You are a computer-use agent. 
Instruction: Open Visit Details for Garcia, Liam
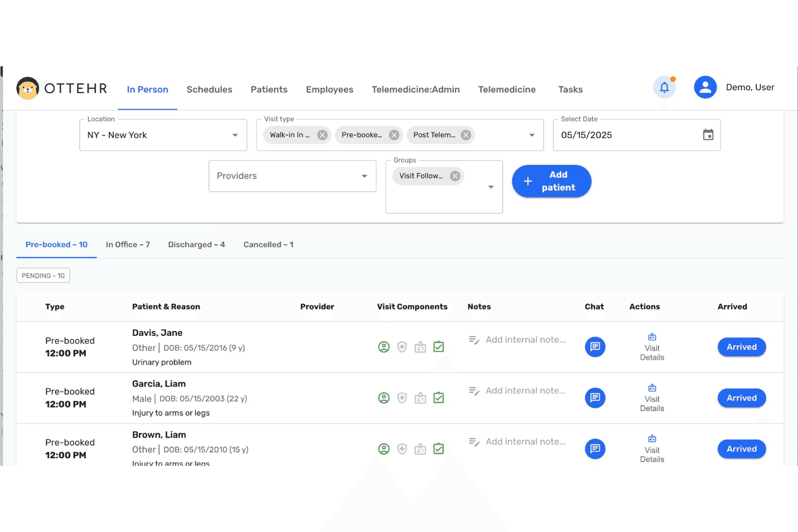(x=652, y=398)
